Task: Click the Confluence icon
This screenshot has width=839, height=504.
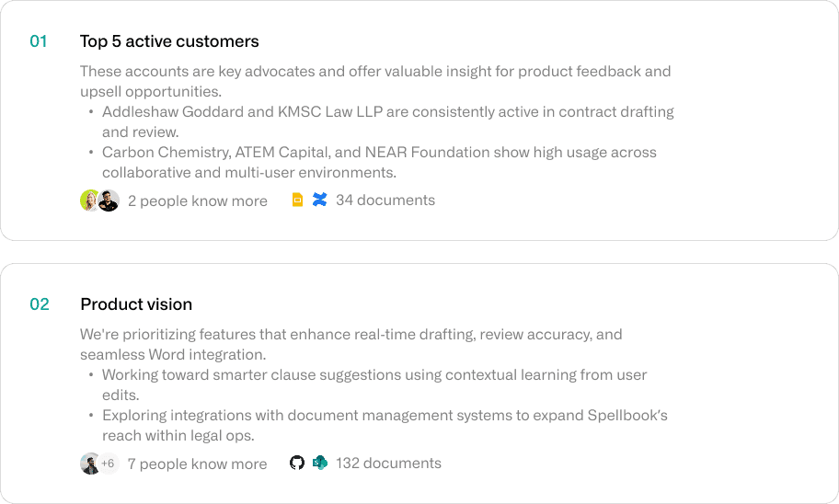Action: (319, 200)
